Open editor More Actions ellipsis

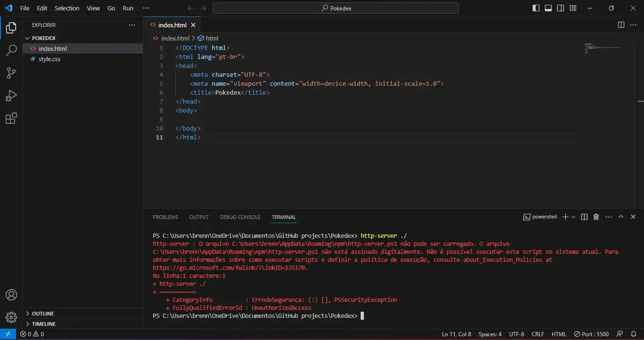tap(633, 25)
